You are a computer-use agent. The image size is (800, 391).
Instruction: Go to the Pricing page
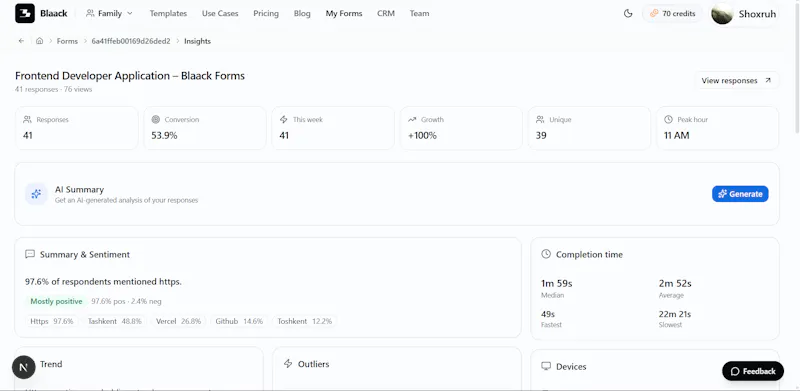pos(266,14)
